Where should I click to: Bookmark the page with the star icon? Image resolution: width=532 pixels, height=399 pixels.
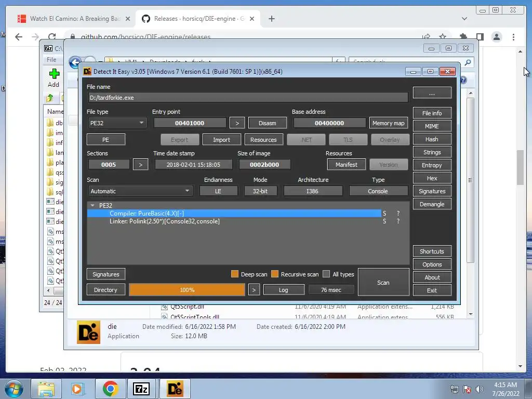(443, 37)
